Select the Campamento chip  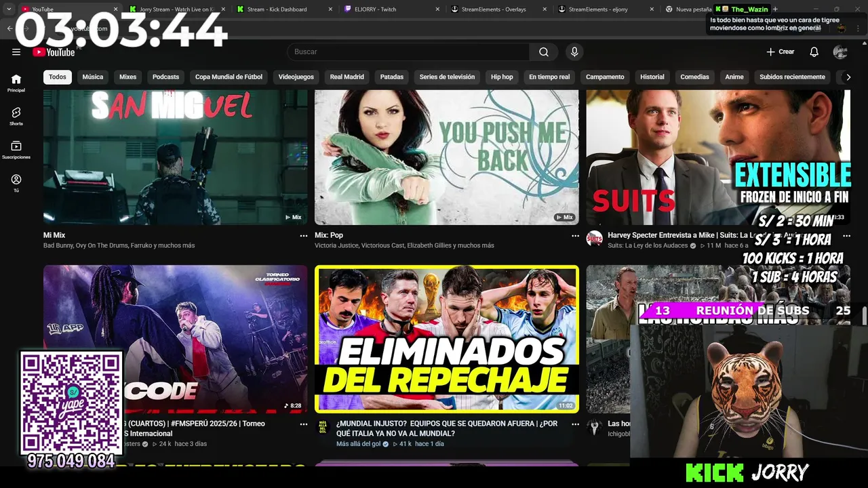click(605, 77)
